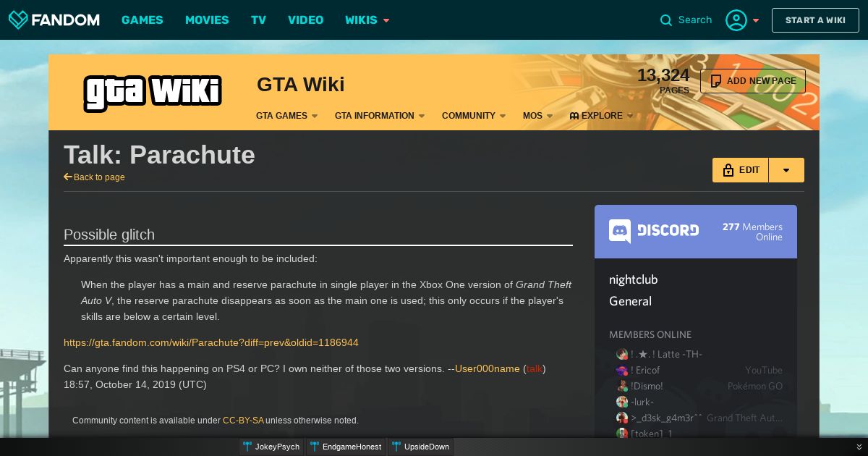This screenshot has height=456, width=868.
Task: Click the Back to page link
Action: 99,177
